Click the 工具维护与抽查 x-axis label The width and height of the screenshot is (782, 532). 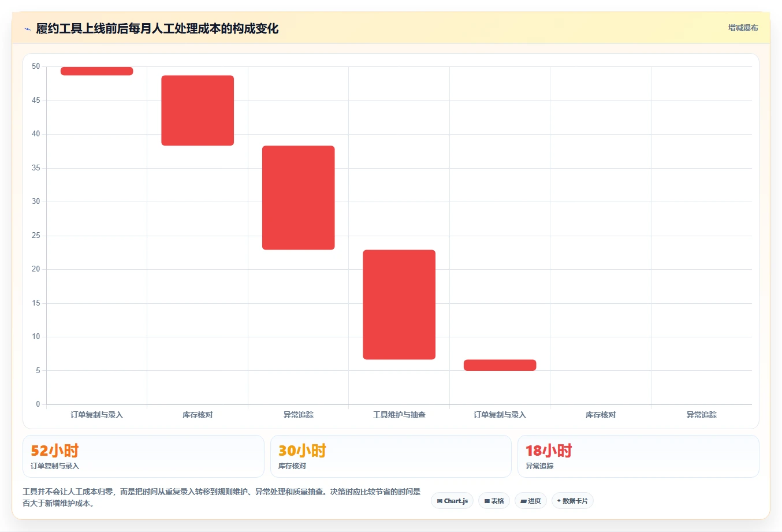pyautogui.click(x=399, y=415)
